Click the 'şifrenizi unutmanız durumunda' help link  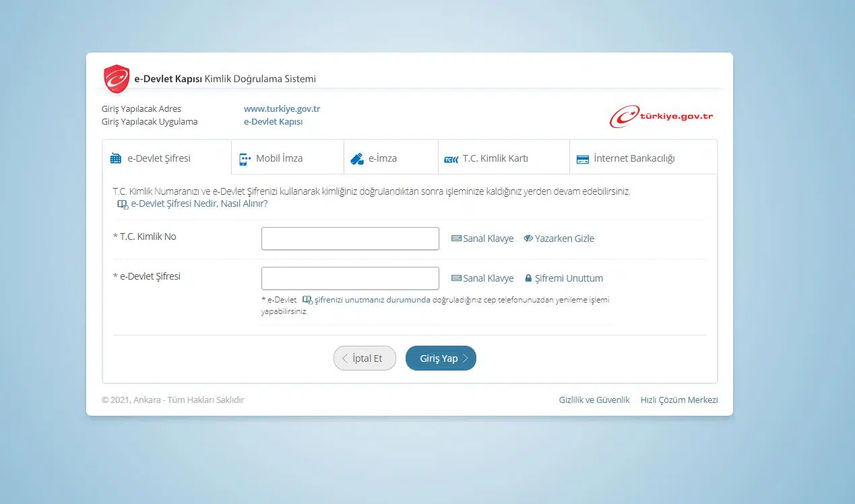pyautogui.click(x=366, y=300)
